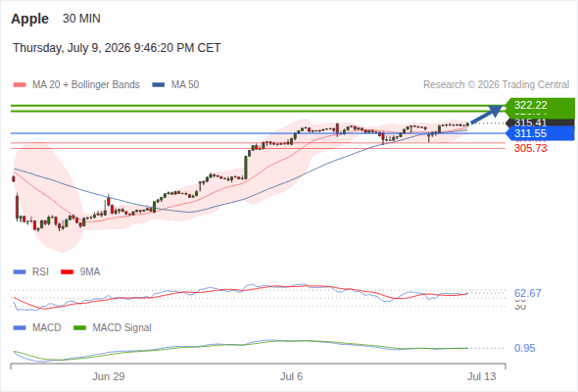Click the Research © 2026 Trading Central credit
The width and height of the screenshot is (578, 392).
click(x=496, y=85)
